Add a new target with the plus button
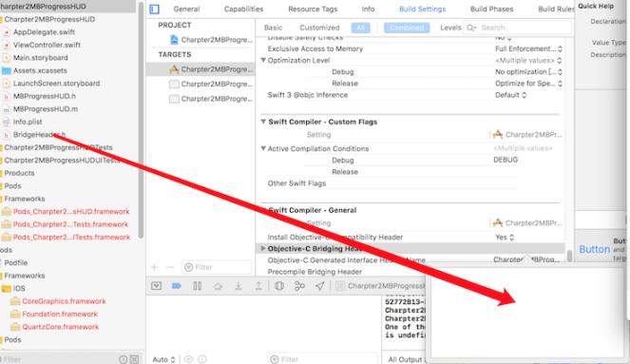Viewport: 630px width, 364px height. tap(154, 267)
